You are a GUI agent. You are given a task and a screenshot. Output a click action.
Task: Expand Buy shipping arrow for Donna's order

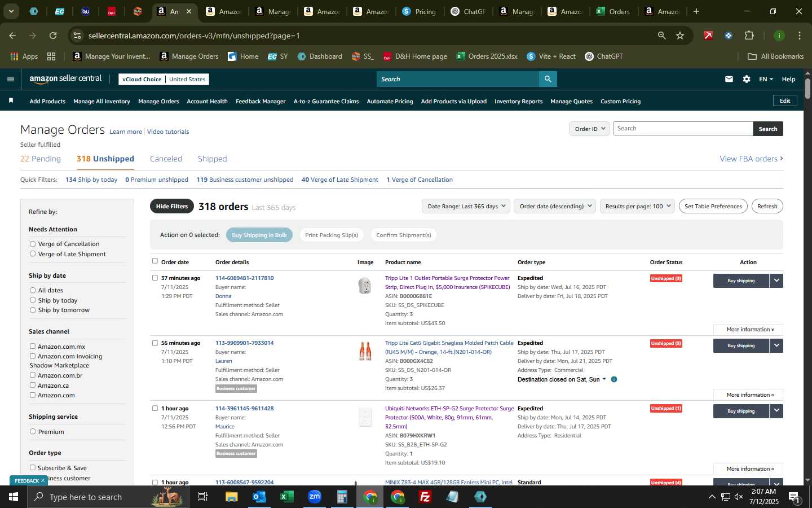(776, 281)
